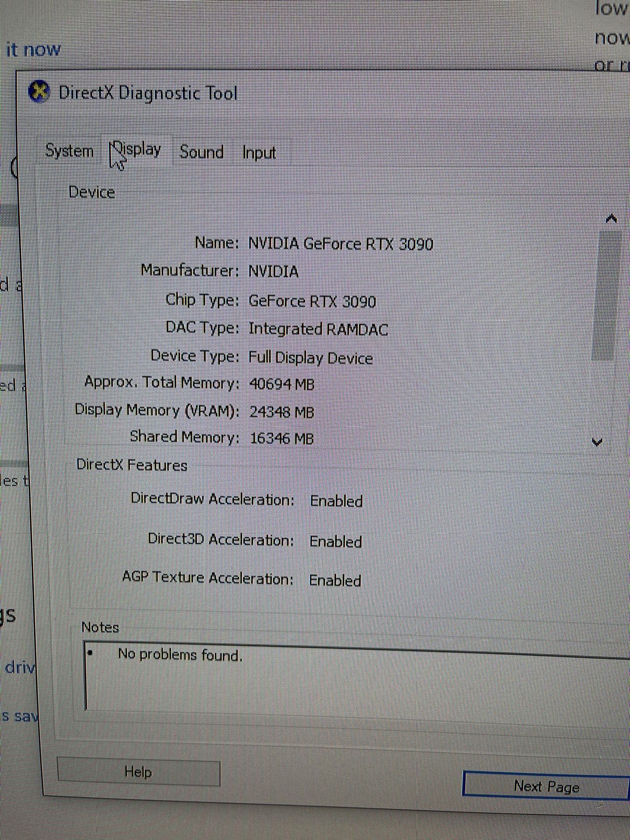Switch to the Sound tab
This screenshot has height=840, width=630.
tap(201, 152)
